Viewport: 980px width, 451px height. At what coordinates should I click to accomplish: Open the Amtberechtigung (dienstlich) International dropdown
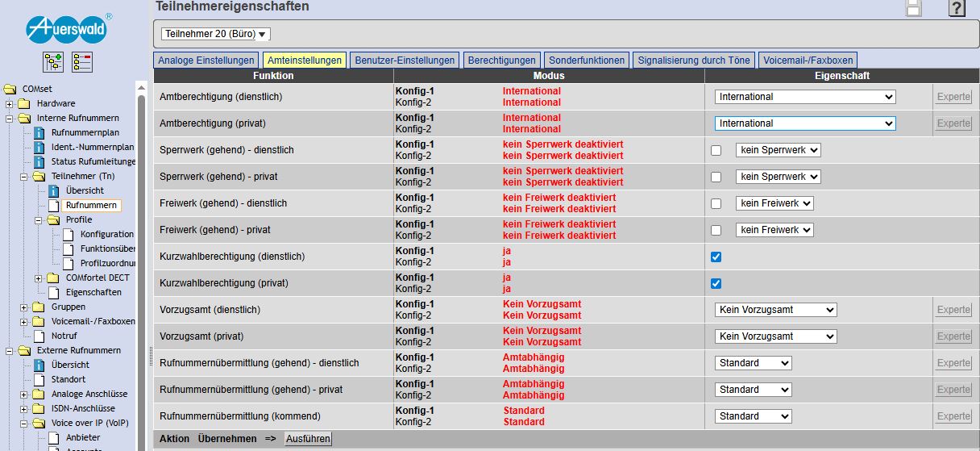804,97
